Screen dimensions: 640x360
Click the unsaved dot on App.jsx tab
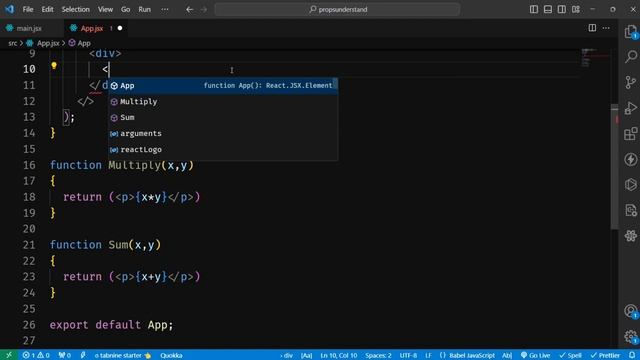point(120,28)
